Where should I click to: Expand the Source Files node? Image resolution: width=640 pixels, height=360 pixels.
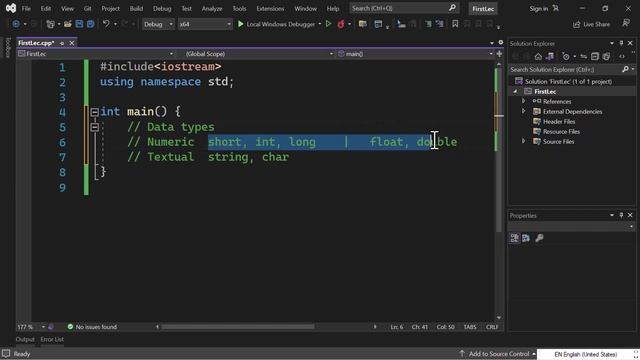coord(524,141)
